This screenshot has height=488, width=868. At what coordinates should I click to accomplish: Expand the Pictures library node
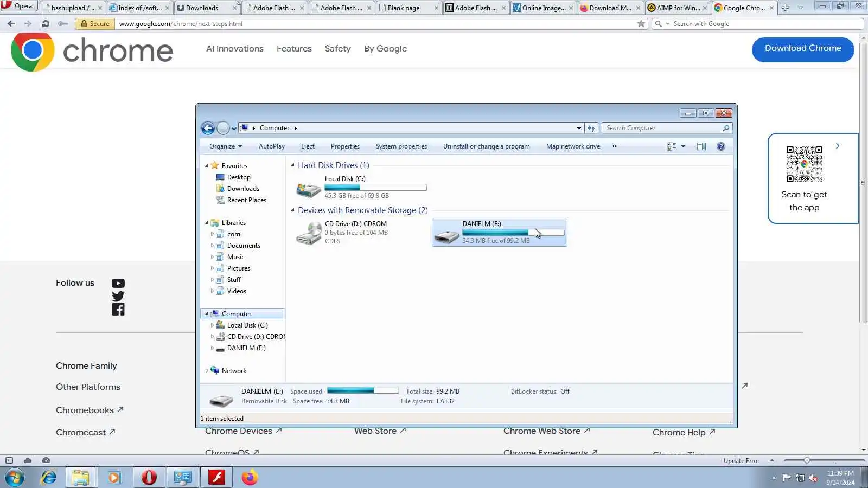[x=212, y=268]
